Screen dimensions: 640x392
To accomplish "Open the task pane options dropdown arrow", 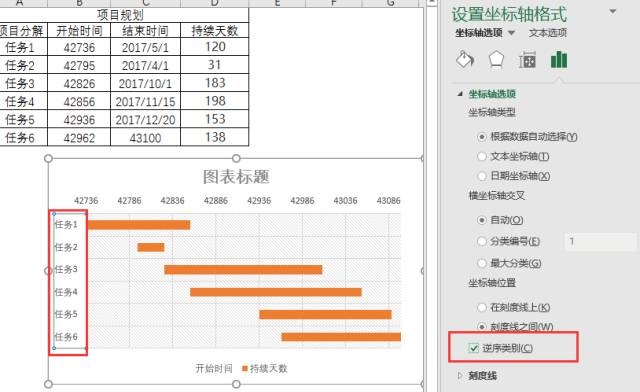I will [x=613, y=11].
